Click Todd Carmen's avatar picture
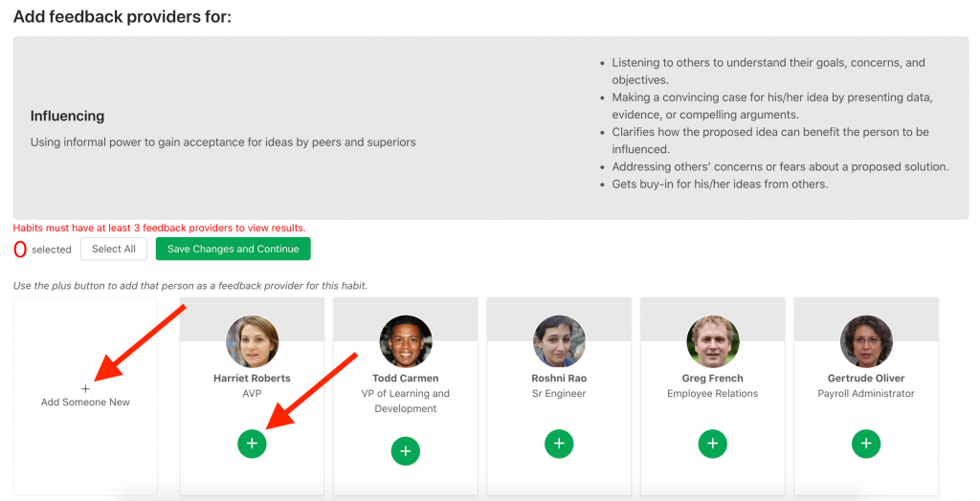 click(x=406, y=341)
